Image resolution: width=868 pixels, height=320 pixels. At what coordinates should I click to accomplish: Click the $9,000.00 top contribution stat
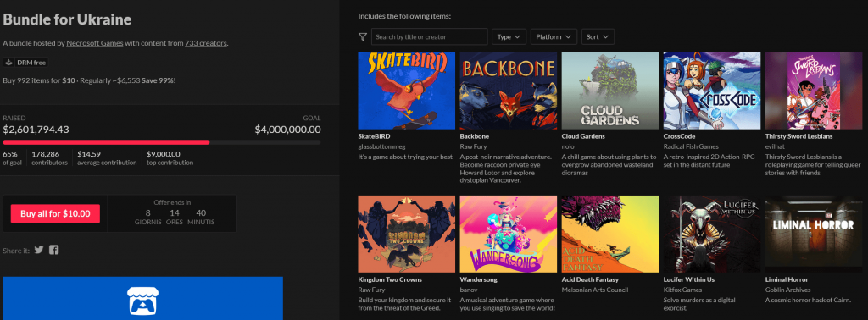[170, 157]
